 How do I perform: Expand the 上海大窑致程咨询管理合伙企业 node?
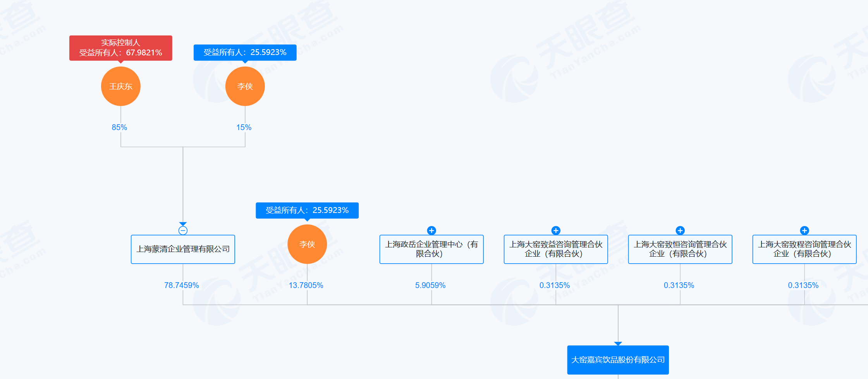(804, 231)
